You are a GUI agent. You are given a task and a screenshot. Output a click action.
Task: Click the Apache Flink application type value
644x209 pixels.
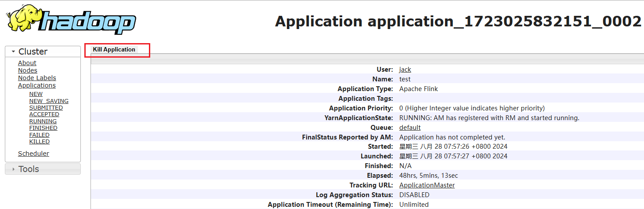[419, 89]
